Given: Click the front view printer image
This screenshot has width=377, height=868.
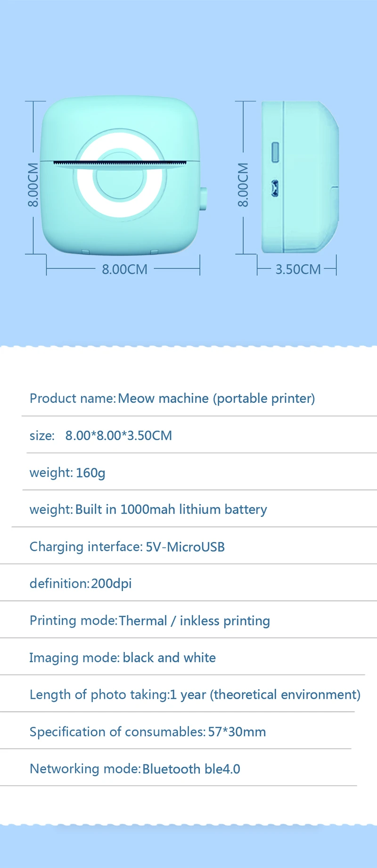Looking at the screenshot, I should (x=123, y=175).
